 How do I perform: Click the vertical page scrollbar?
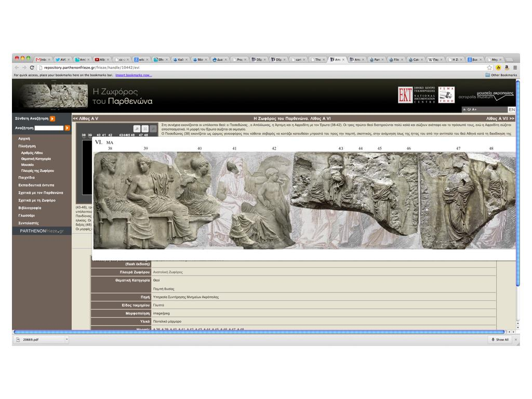[517, 183]
